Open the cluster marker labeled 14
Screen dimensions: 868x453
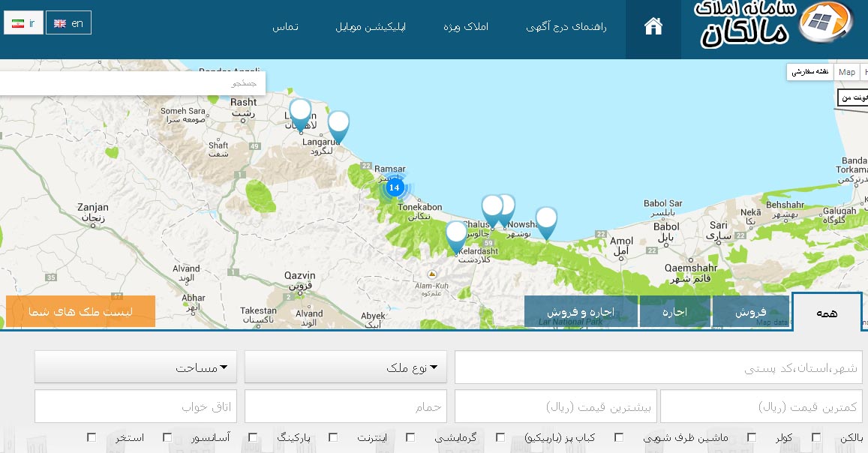[x=394, y=187]
